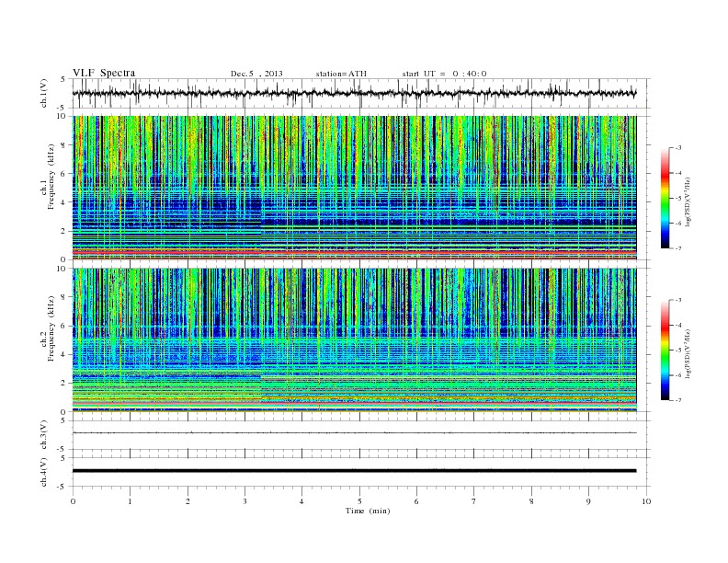
Task: Click inside the ch.1 spectrogram panel
Action: click(354, 188)
